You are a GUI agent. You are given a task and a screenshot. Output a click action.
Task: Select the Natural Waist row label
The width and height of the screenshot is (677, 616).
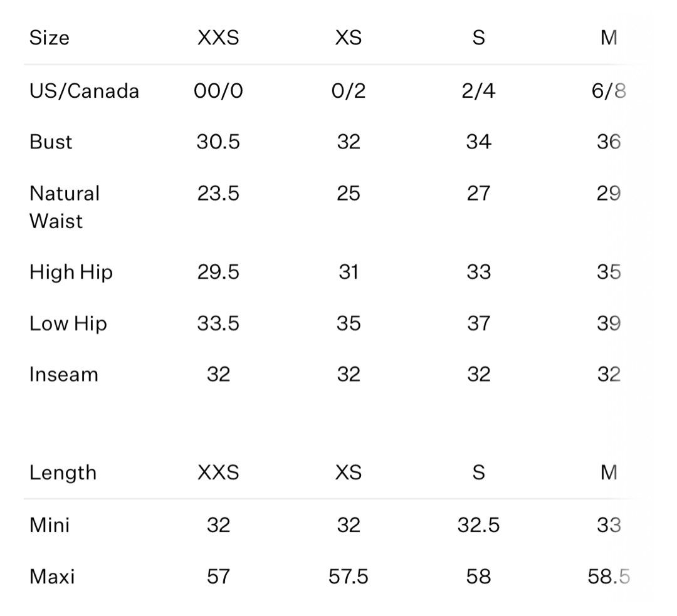(x=65, y=207)
